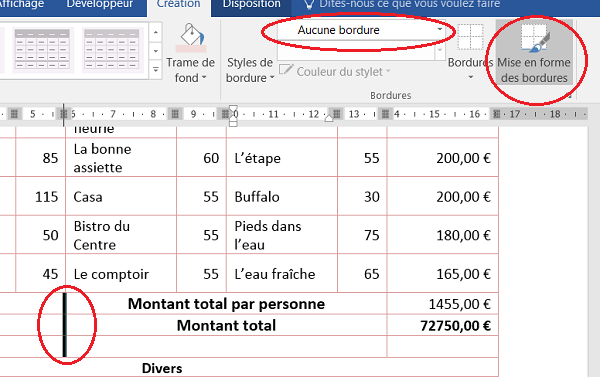Click the Buffalo cell
This screenshot has height=377, width=600.
tap(282, 197)
